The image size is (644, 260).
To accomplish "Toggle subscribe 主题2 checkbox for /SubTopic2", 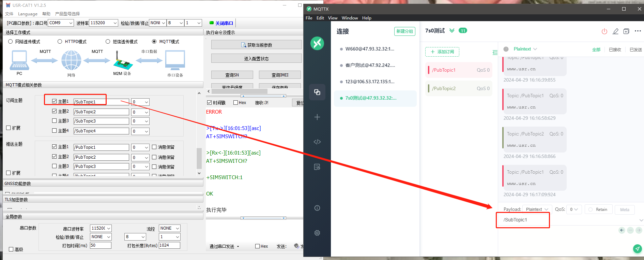I will pyautogui.click(x=54, y=111).
